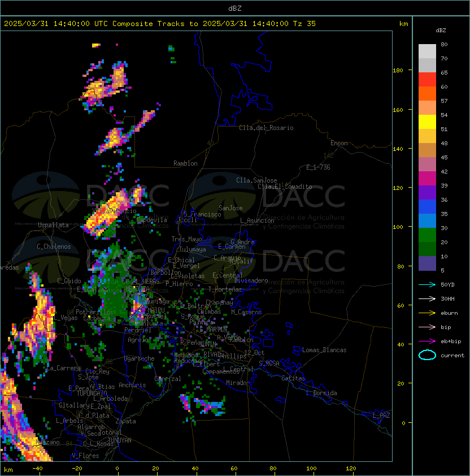Click the eb+bip magenta arrow legend icon

point(427,341)
